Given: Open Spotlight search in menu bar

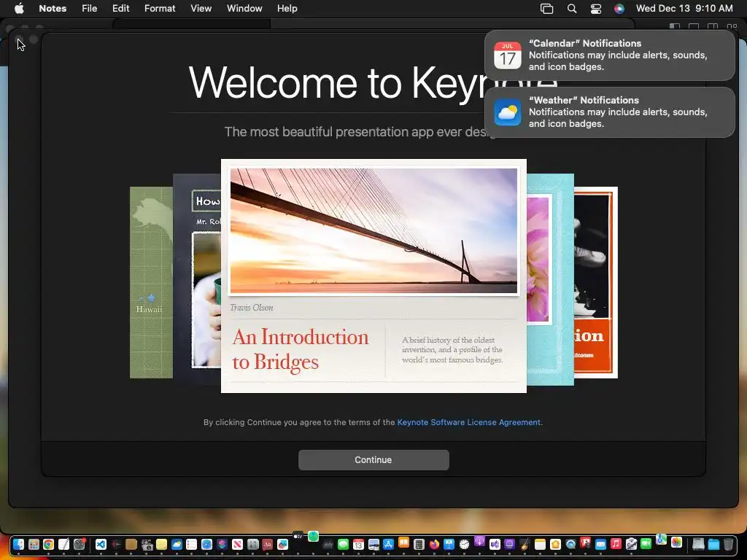Looking at the screenshot, I should pos(572,9).
